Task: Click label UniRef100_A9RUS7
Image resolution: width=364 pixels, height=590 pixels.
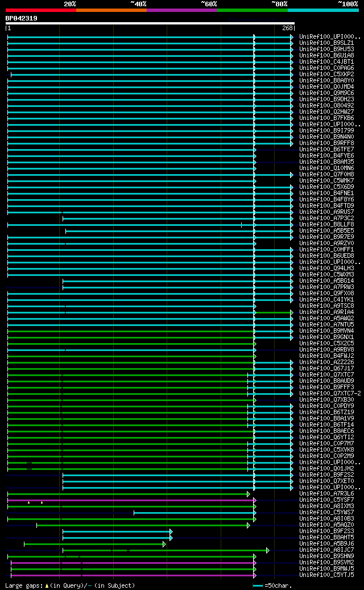Action: click(x=326, y=212)
